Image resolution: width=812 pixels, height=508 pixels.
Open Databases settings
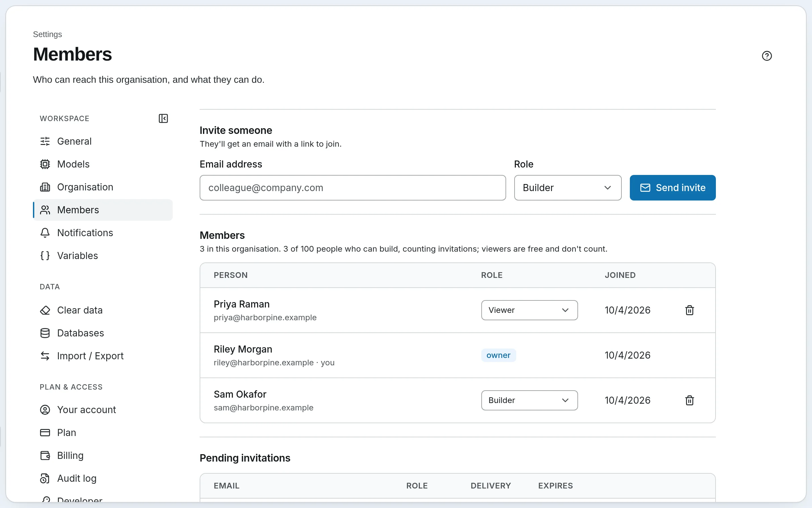point(103,333)
